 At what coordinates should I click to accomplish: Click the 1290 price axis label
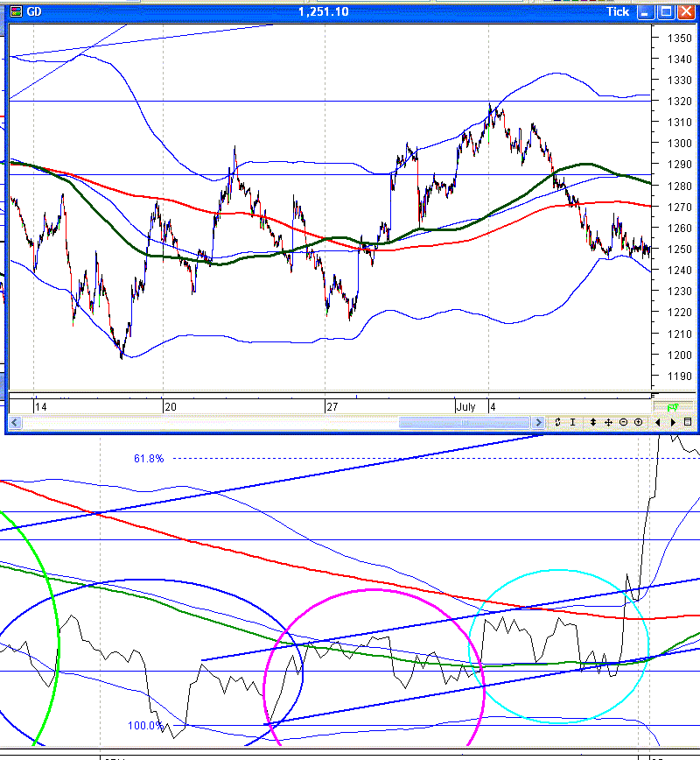tap(679, 165)
